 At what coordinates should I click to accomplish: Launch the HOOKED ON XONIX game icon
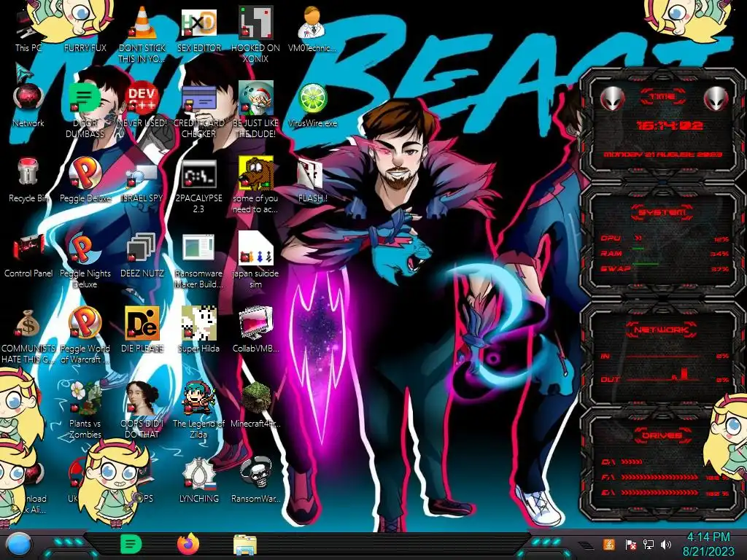[x=255, y=34]
